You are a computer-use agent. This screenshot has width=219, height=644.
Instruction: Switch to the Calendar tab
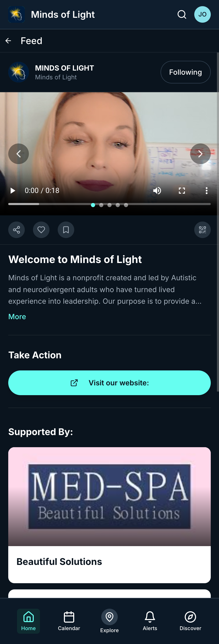point(69,621)
